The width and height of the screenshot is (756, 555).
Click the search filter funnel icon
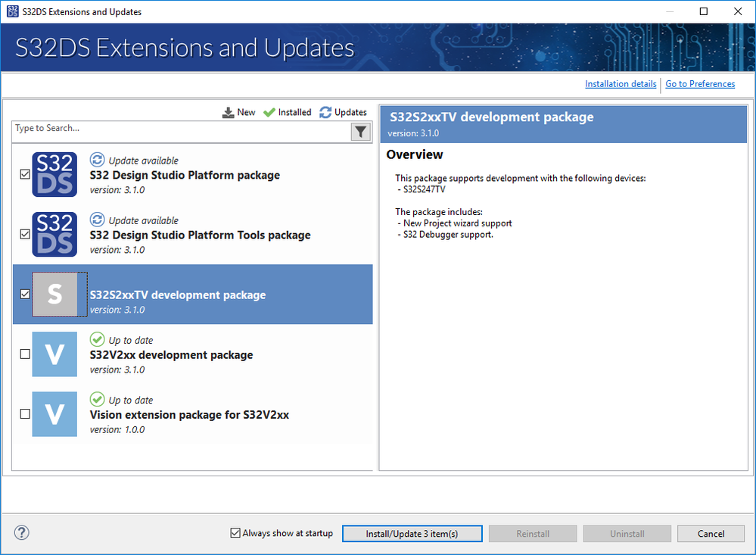tap(361, 132)
